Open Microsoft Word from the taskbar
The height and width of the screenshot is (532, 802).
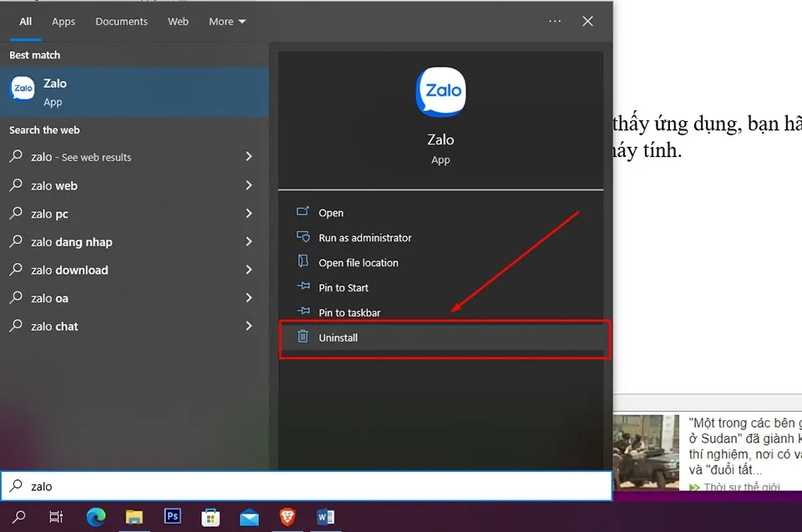(326, 517)
